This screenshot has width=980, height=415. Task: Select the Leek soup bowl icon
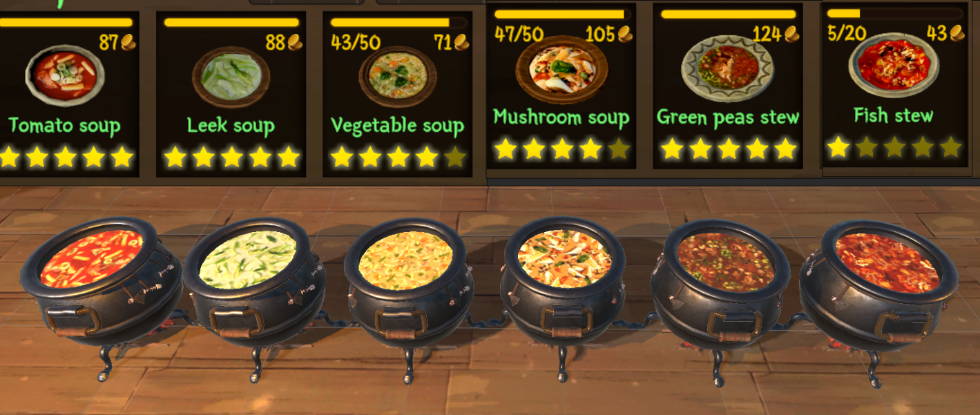231,76
